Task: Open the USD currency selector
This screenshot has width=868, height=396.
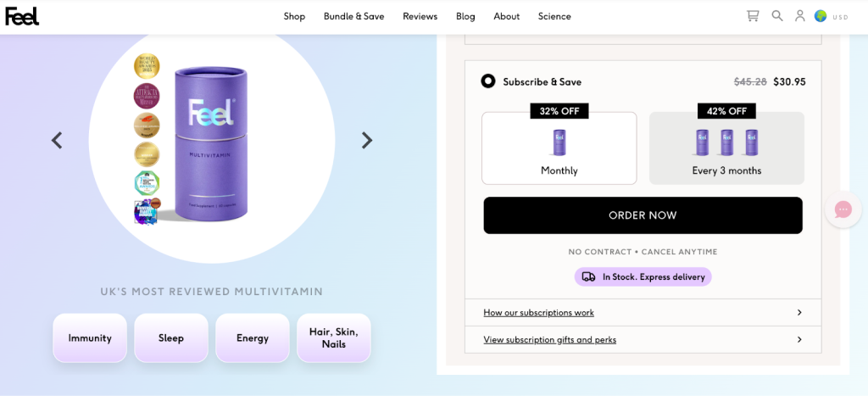Action: [x=840, y=17]
